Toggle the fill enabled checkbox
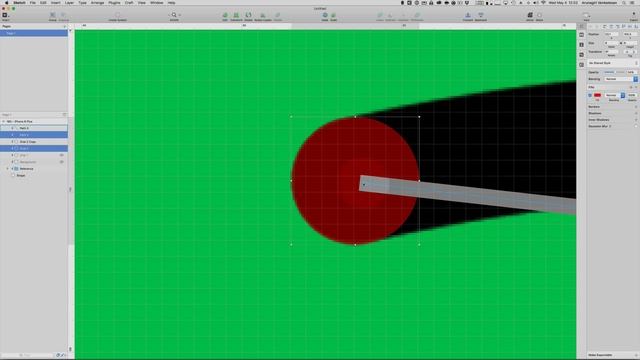Screen dimensions: 640x360 (590, 95)
